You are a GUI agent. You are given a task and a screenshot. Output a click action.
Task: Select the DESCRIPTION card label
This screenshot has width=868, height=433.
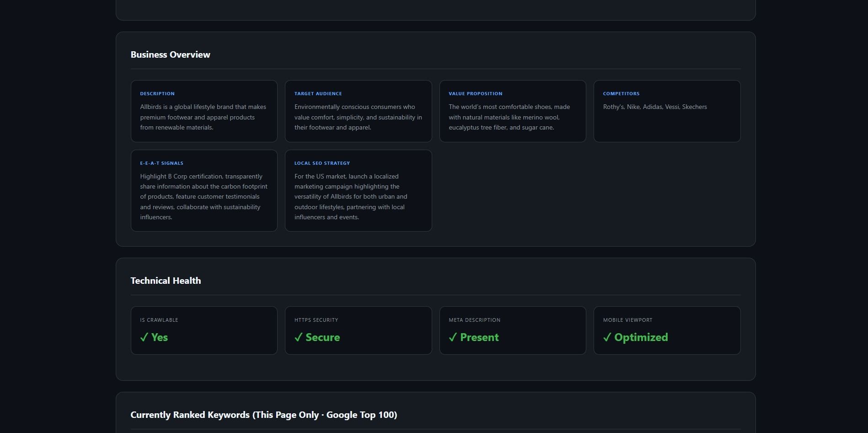(x=157, y=93)
